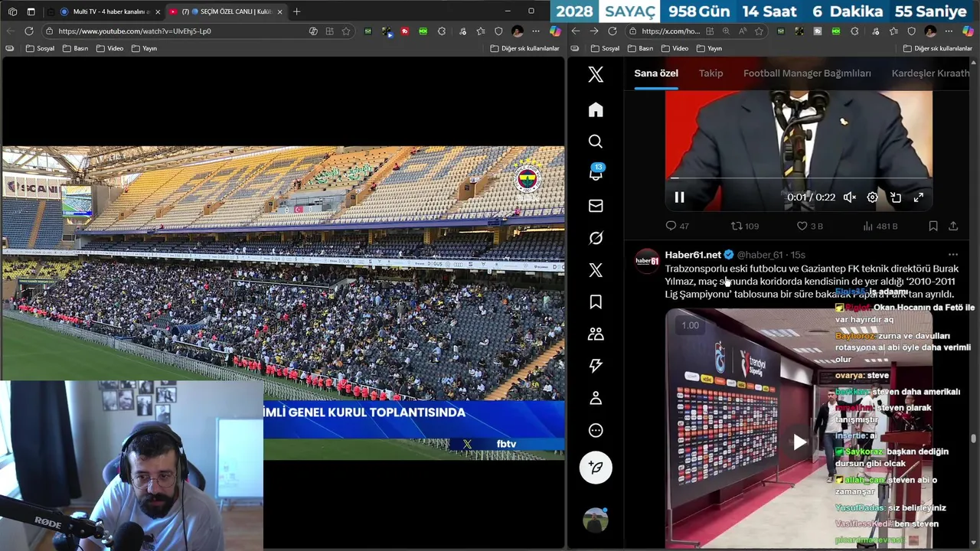
Task: Switch to the Takip tab
Action: click(x=710, y=73)
